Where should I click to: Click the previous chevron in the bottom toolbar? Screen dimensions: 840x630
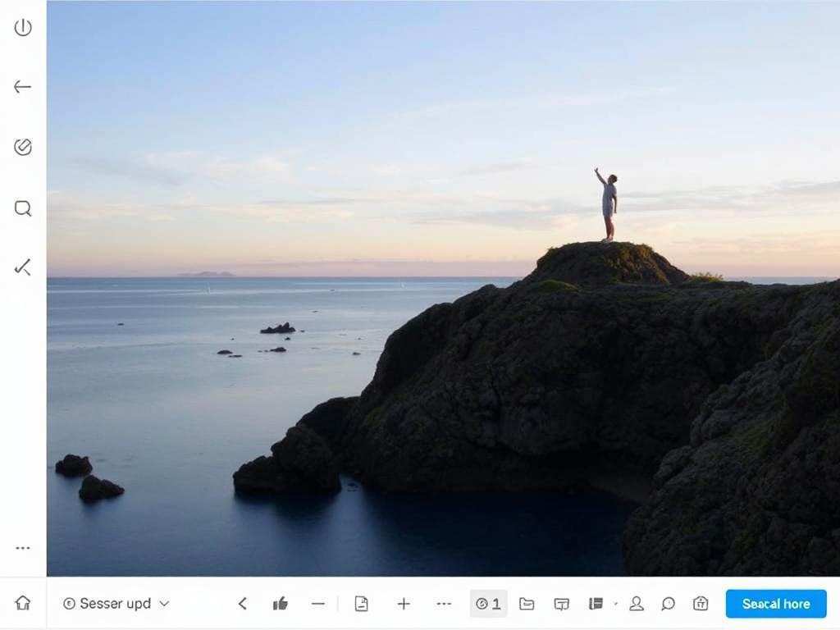(x=243, y=604)
